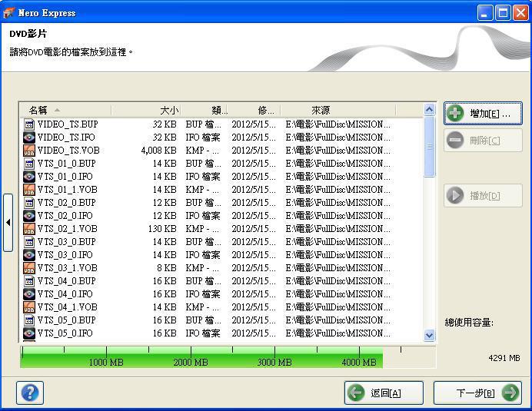Select the VTS_02_0.BUP file name
Viewport: 532px width, 411px height.
coord(66,203)
